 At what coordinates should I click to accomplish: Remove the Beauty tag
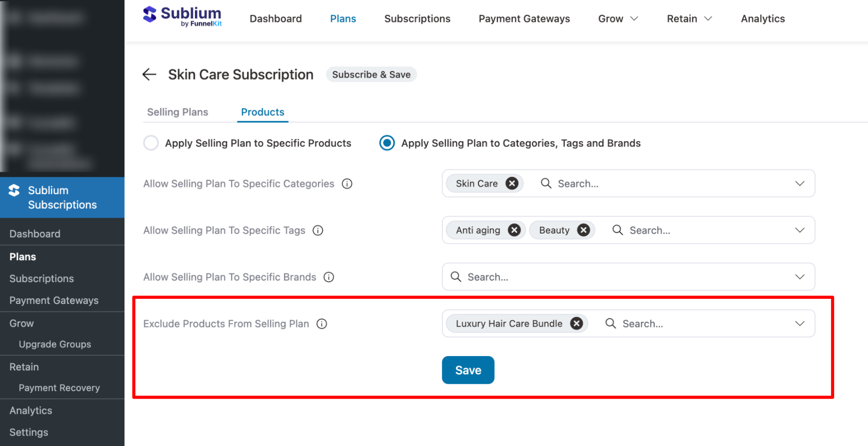(x=583, y=230)
